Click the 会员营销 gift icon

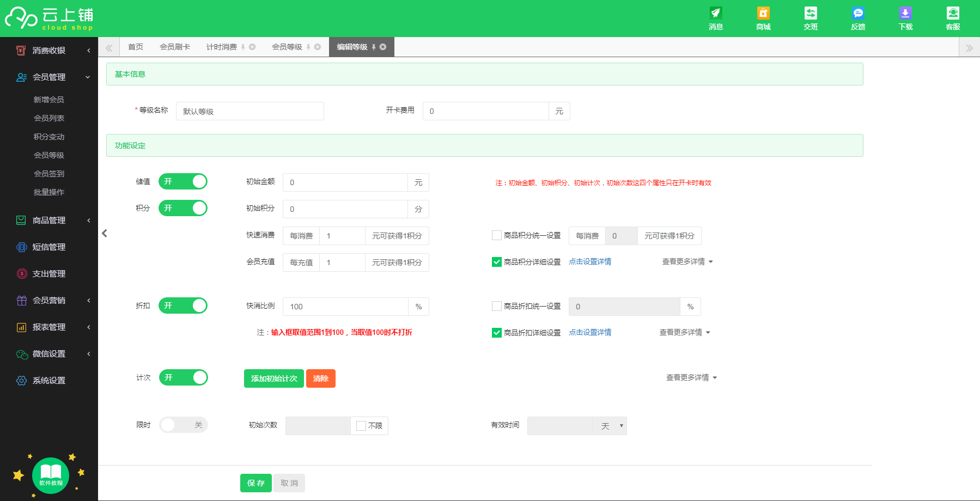click(21, 301)
